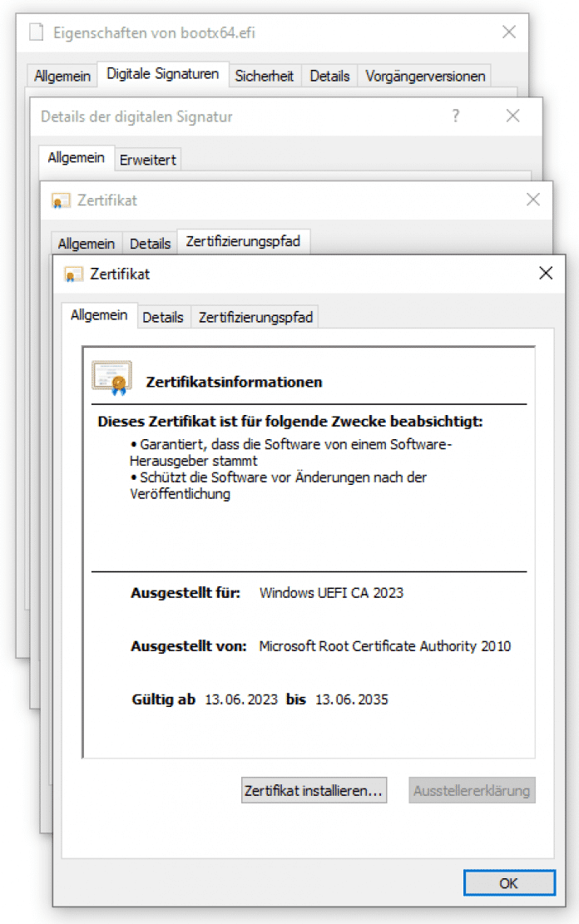Screen dimensions: 579x924
Task: Open the Details tab of the front certificate
Action: [x=163, y=317]
